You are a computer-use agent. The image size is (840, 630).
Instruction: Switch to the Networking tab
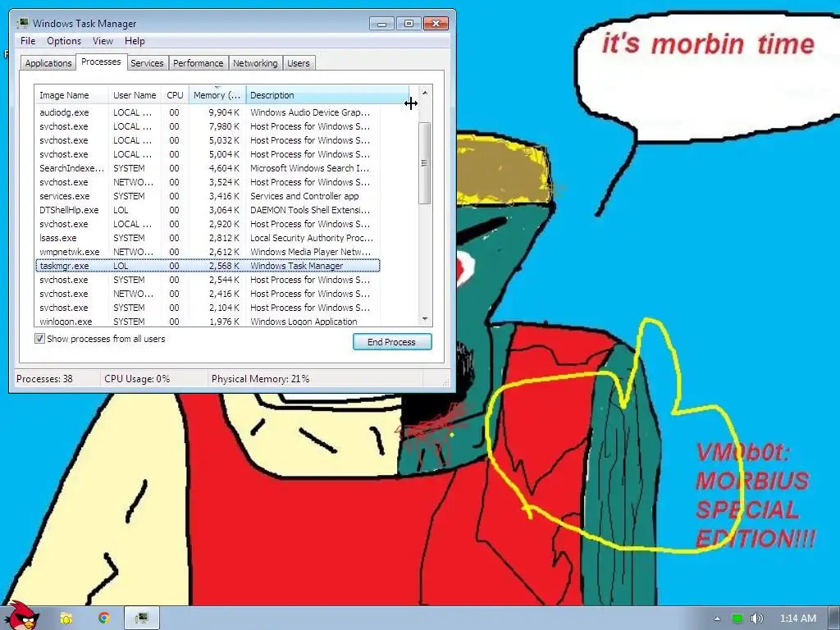tap(255, 63)
